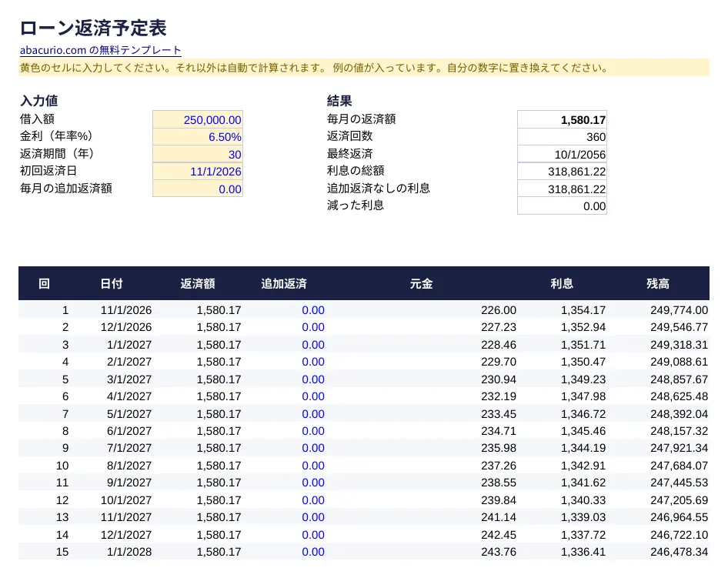Image resolution: width=728 pixels, height=578 pixels.
Task: Select interest 1,337.72 in row 14
Action: [583, 535]
